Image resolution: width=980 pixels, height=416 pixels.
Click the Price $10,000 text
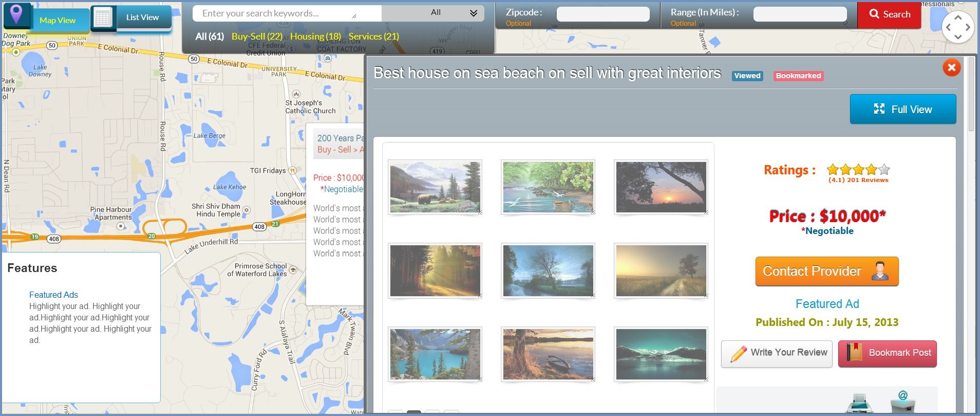click(x=827, y=216)
